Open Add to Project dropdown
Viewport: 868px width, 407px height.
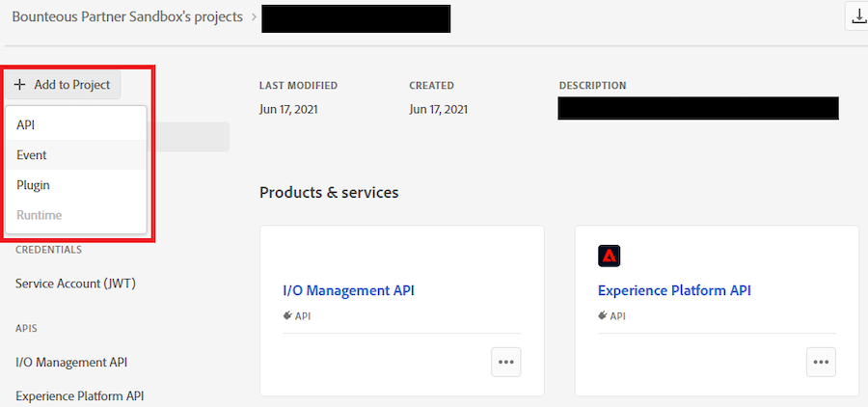coord(63,85)
